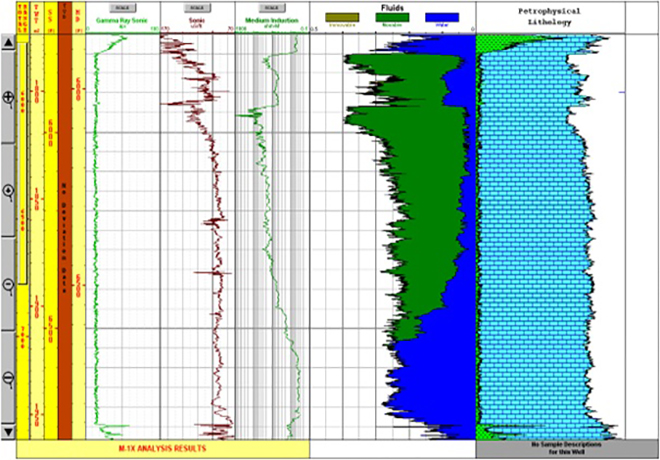Click the lower zoom-in plus icon
The image size is (660, 460).
(9, 190)
